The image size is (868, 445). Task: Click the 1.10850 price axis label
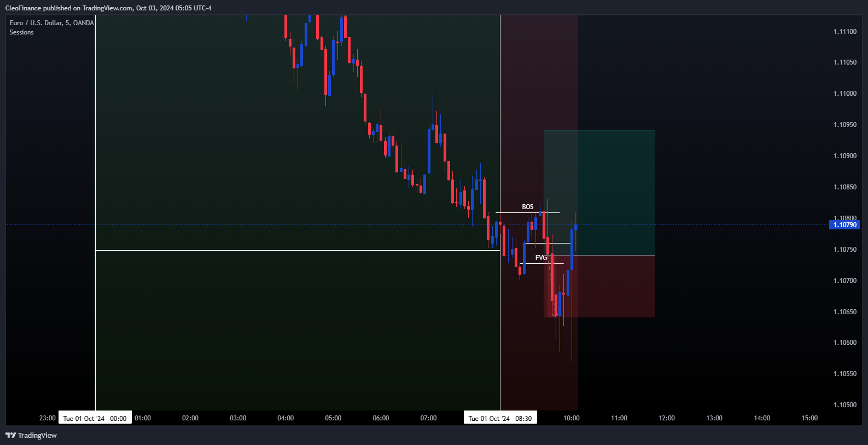tap(845, 187)
